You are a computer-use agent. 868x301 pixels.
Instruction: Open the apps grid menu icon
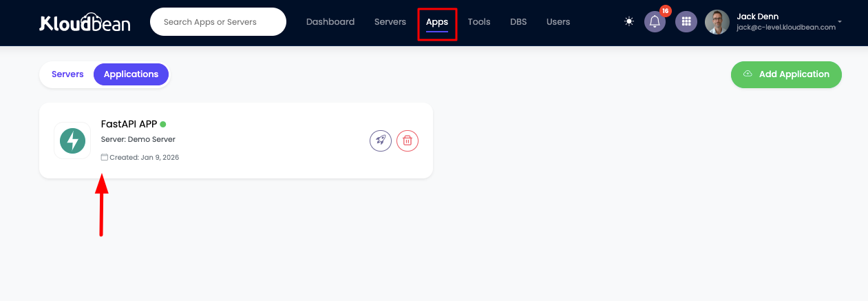pyautogui.click(x=686, y=21)
